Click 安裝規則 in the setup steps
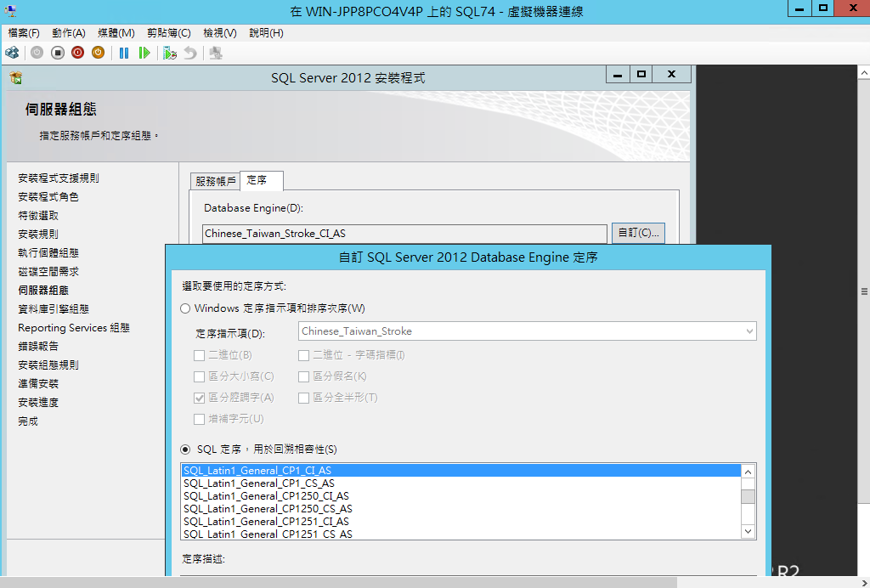The width and height of the screenshot is (870, 588). click(x=38, y=234)
